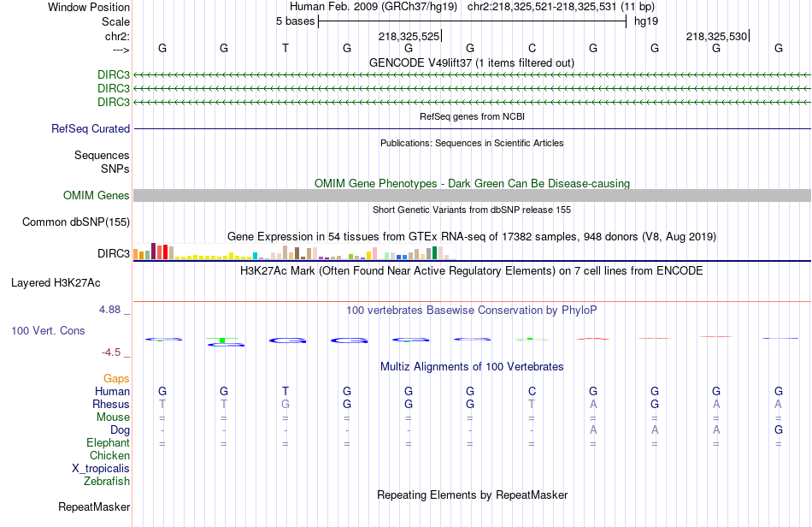Click the dark purple GTEx expression bar

tap(153, 251)
